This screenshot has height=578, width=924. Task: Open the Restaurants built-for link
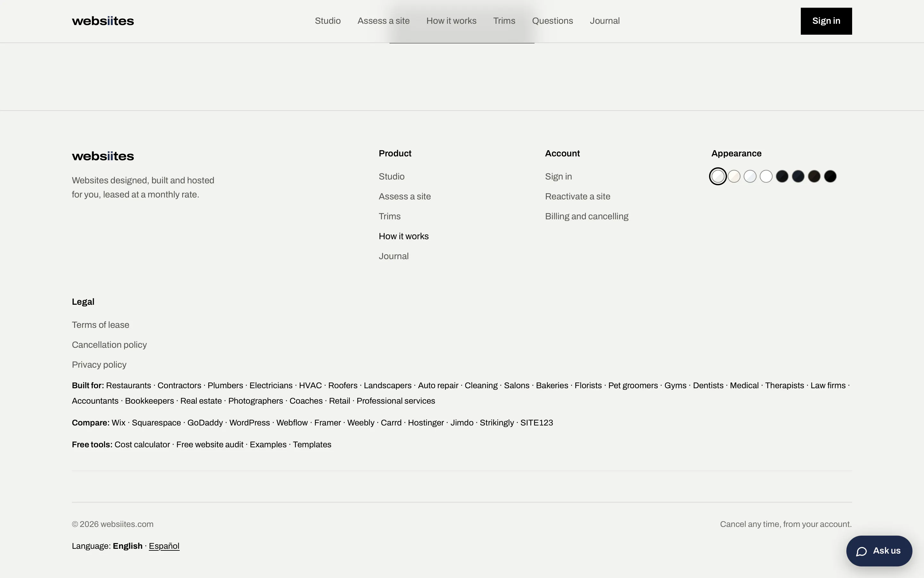click(128, 385)
